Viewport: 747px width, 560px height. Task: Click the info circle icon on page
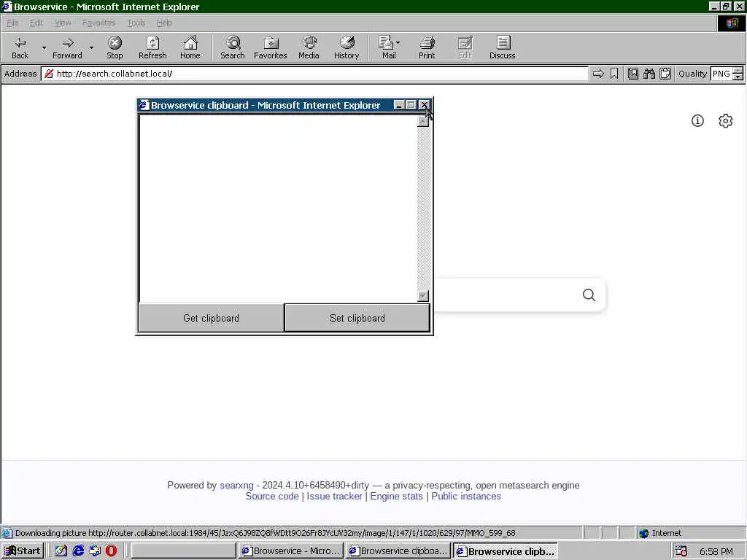697,120
